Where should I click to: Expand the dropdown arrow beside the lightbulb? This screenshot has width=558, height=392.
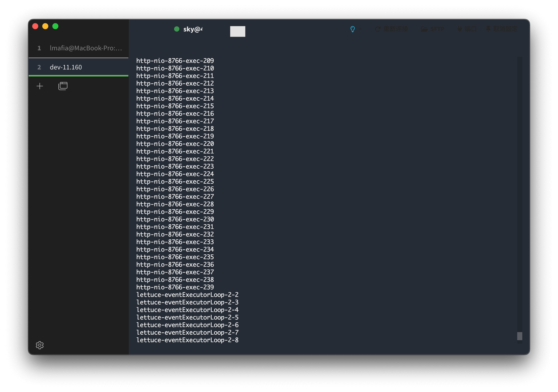pos(360,29)
